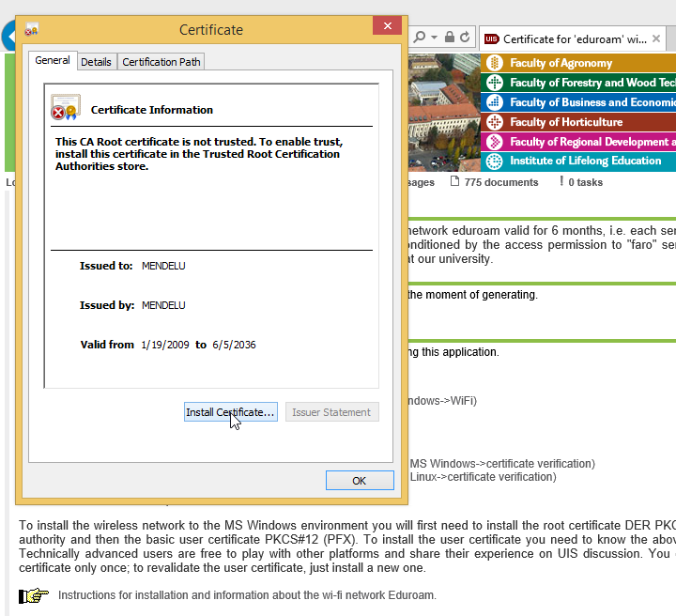Screen dimensions: 676x616
Task: Open the Faculty of Agronomy link
Action: [x=561, y=63]
